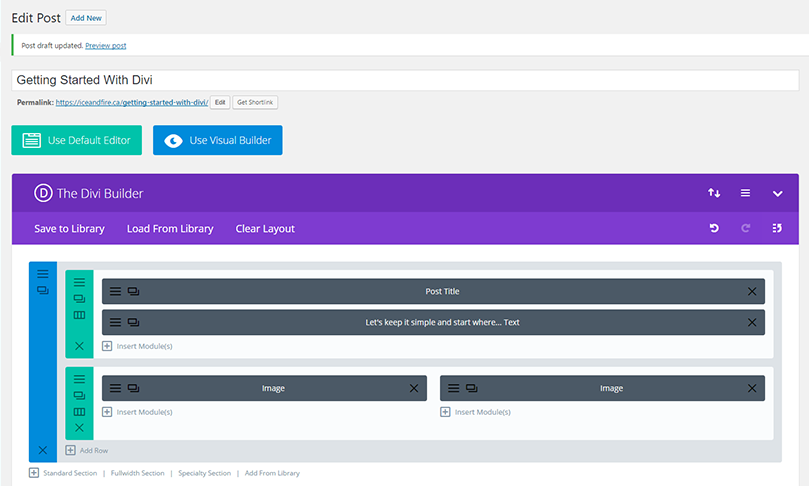The width and height of the screenshot is (809, 486).
Task: Remove the Post Title module
Action: click(x=752, y=291)
